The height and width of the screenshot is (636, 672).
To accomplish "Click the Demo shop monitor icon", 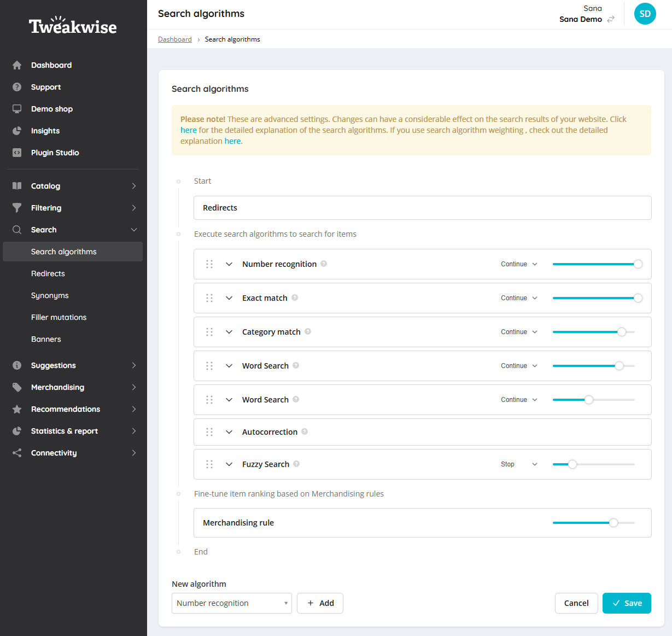I will click(17, 109).
